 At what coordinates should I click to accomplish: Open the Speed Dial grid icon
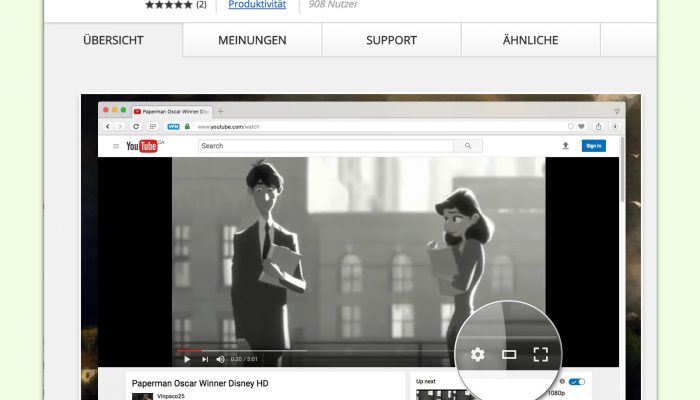click(153, 126)
